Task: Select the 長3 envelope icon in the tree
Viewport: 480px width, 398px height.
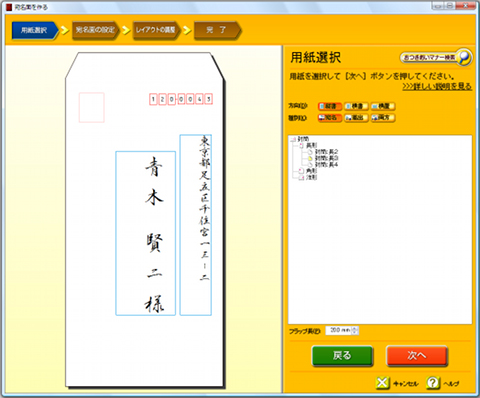Action: pyautogui.click(x=310, y=158)
